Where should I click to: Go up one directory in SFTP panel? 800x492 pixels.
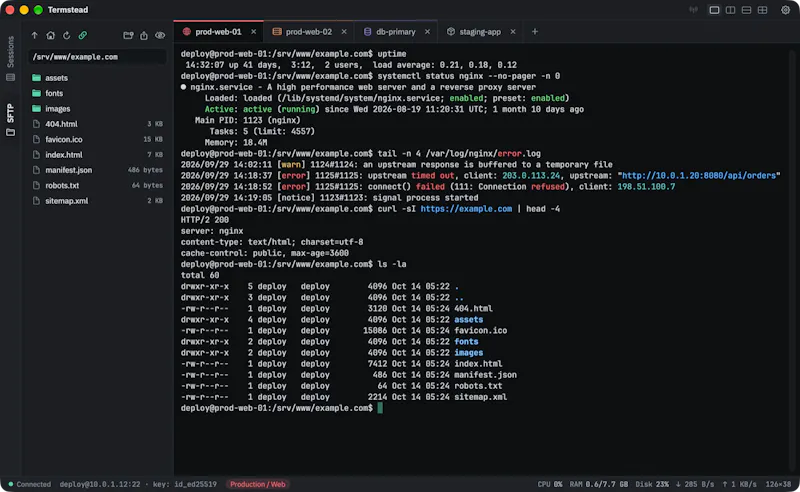[35, 35]
